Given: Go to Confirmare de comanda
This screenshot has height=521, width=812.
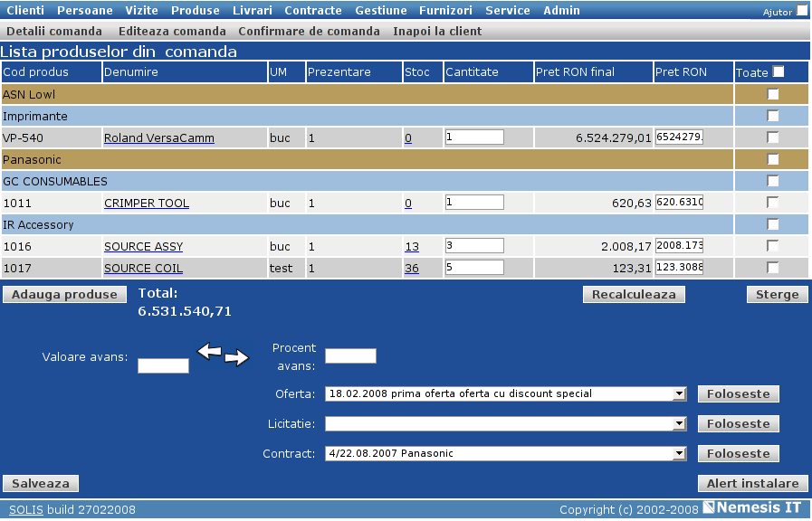Looking at the screenshot, I should pyautogui.click(x=309, y=31).
